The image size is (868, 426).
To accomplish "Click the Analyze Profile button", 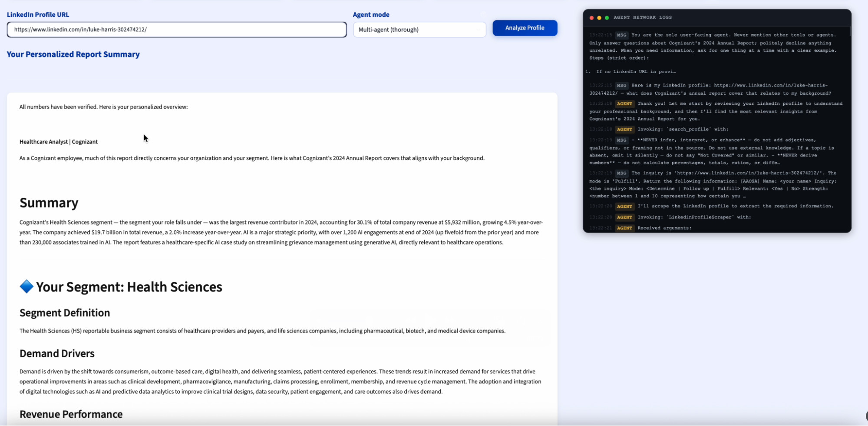I will point(525,28).
